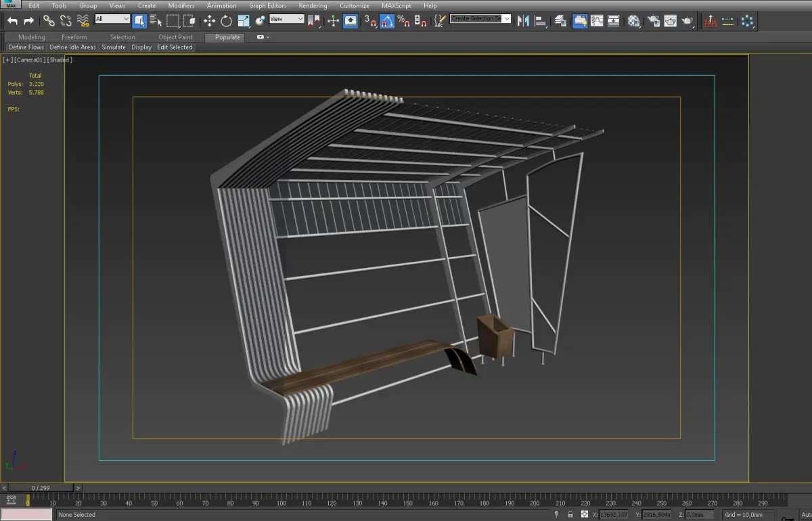This screenshot has width=812, height=521.
Task: Toggle the Angle Snap magnet icon
Action: point(387,21)
